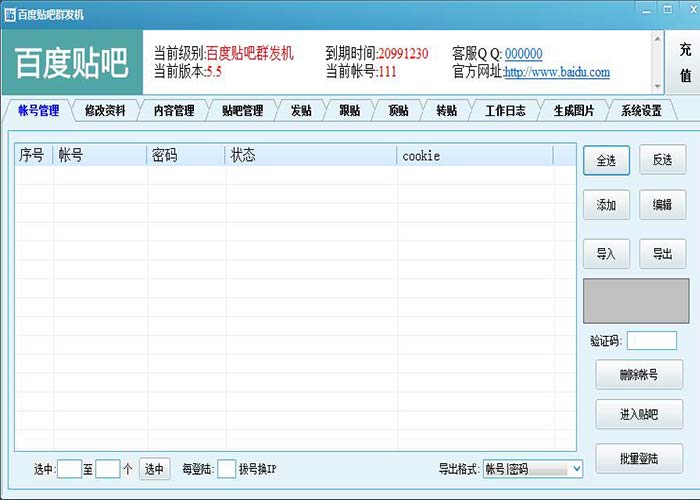Click the 百度贴吧 logo banner
This screenshot has height=500, width=700.
[x=72, y=62]
